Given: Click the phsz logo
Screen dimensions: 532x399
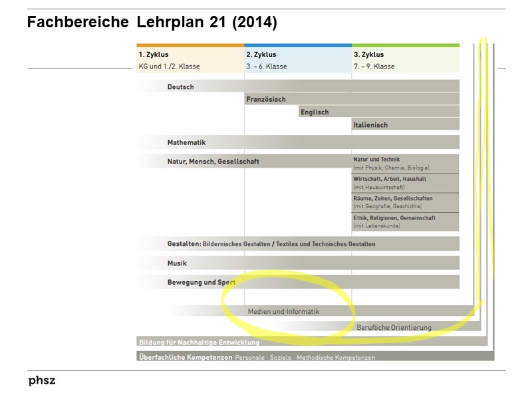Looking at the screenshot, I should pyautogui.click(x=41, y=381).
